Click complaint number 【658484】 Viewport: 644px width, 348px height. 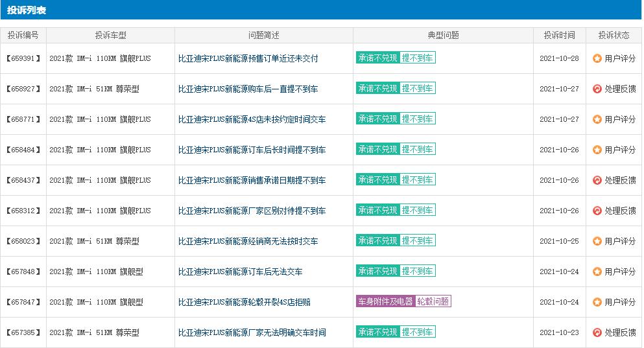(23, 150)
